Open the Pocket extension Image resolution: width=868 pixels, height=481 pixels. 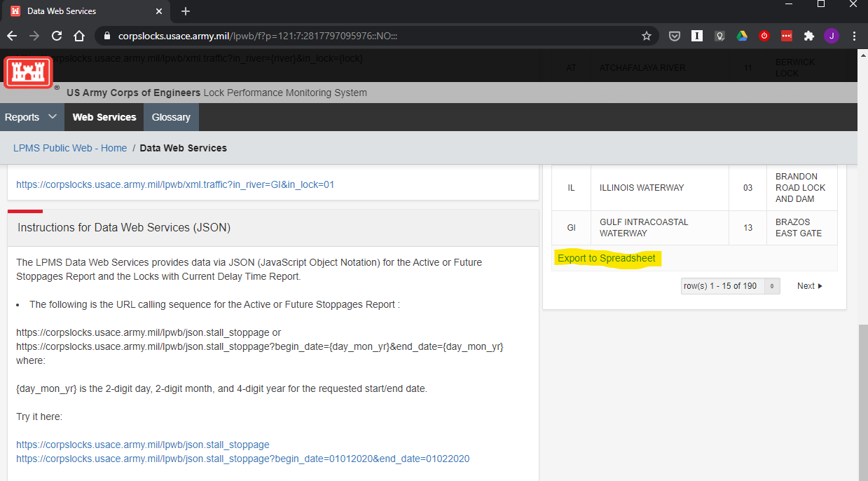pos(674,36)
